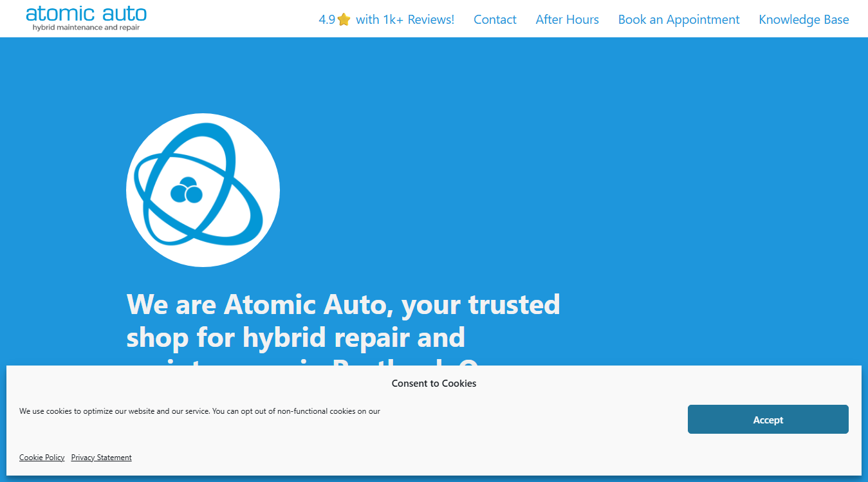
Task: Visit the Knowledge Base
Action: (x=804, y=19)
